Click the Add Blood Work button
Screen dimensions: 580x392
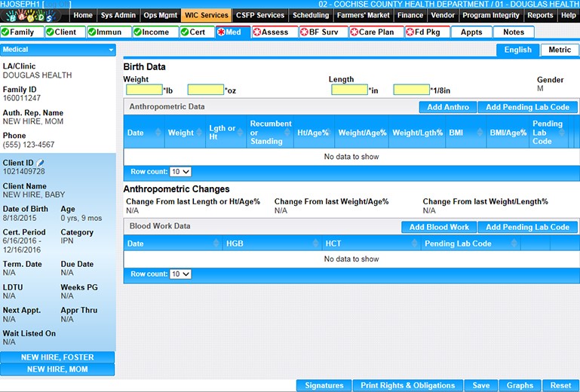[x=439, y=227]
